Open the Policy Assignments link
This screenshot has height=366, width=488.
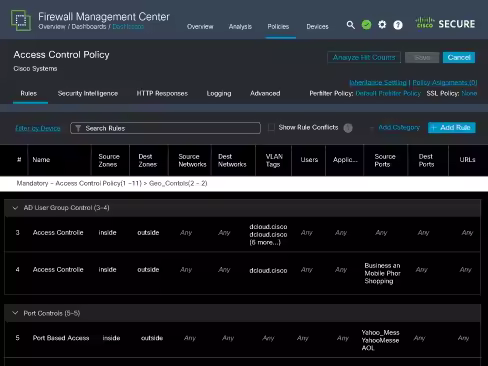(445, 82)
